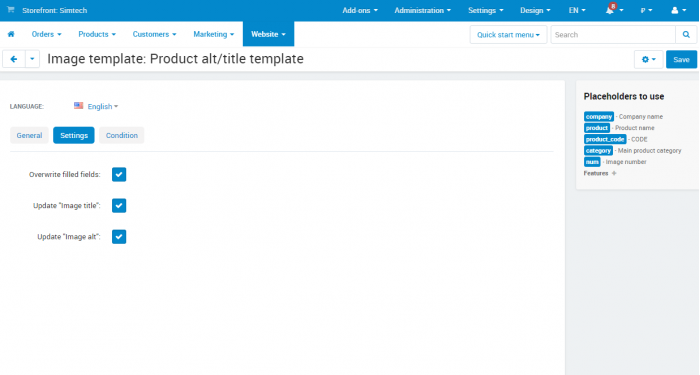Open the EN language dropdown
Viewport: 700px width, 375px height.
pos(577,10)
